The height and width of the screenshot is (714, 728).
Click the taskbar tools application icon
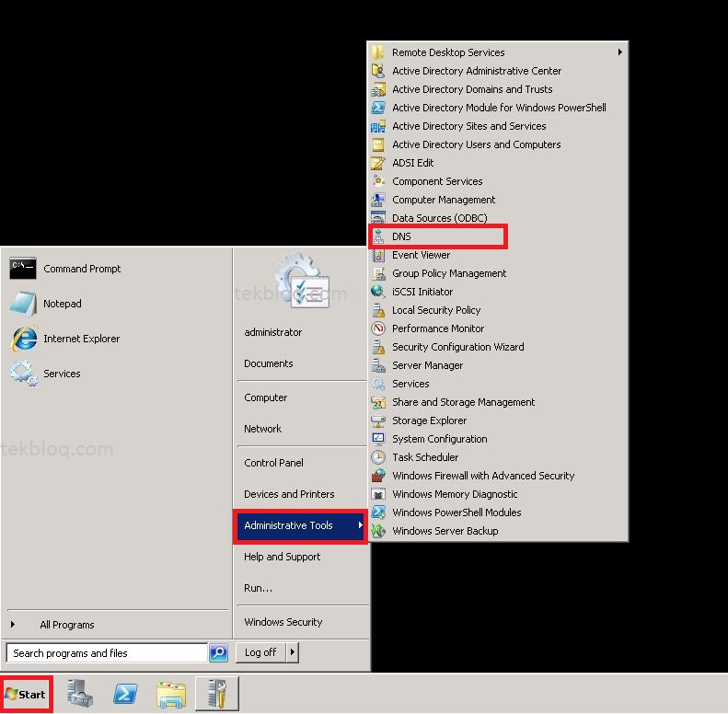217,694
